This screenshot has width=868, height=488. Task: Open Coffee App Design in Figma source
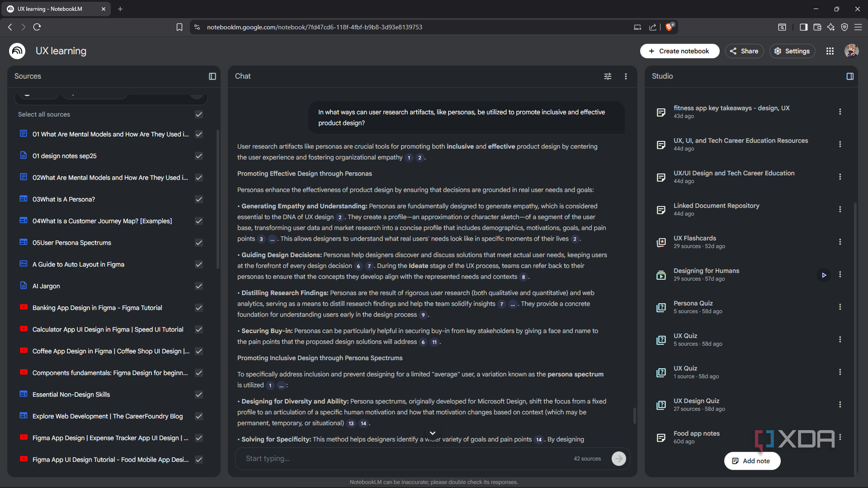point(110,351)
